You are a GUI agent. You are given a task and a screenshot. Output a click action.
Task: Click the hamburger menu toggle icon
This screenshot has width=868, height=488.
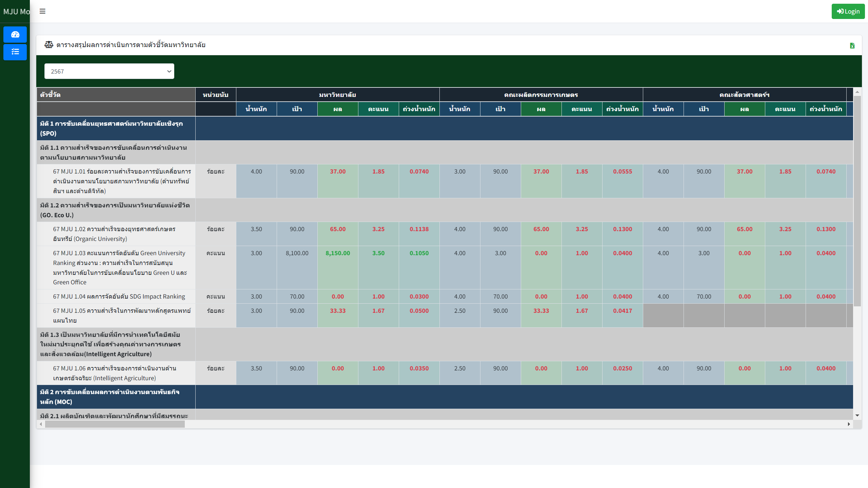(x=42, y=11)
